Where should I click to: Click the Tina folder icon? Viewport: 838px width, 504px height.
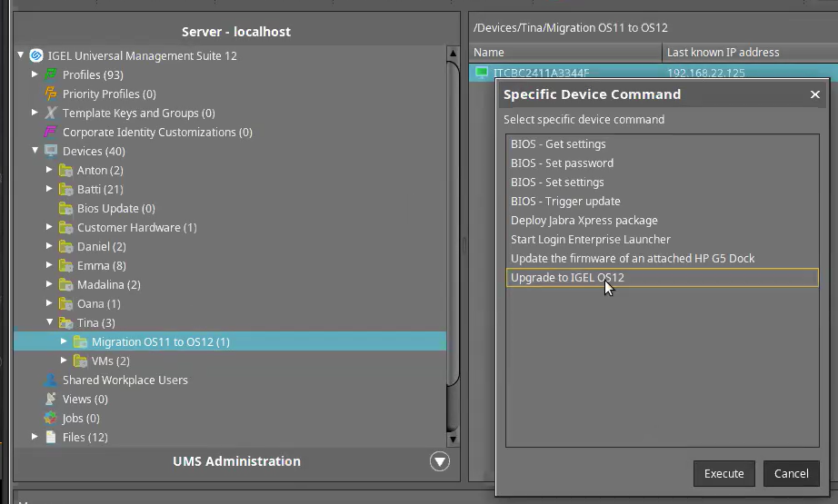(65, 323)
